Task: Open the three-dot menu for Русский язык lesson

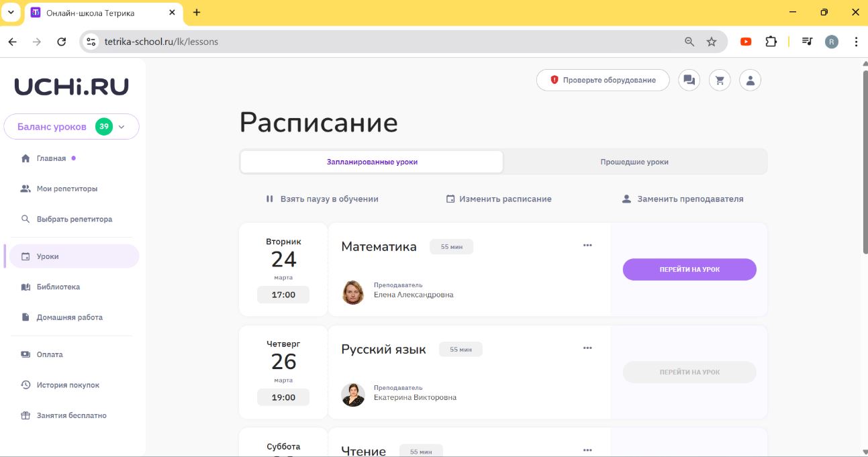Action: tap(587, 348)
